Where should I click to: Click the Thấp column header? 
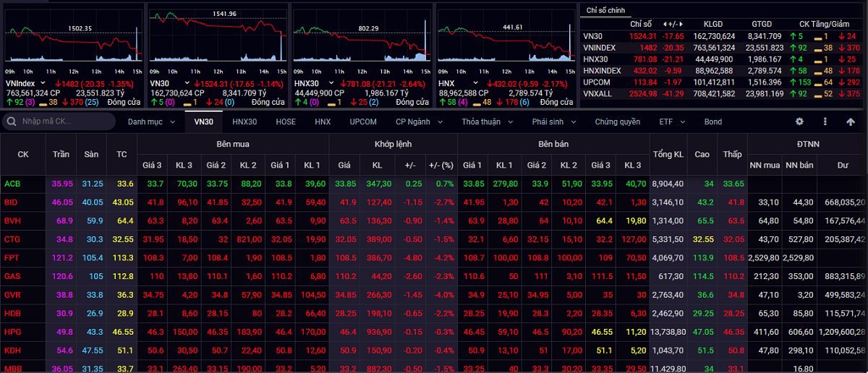(732, 154)
